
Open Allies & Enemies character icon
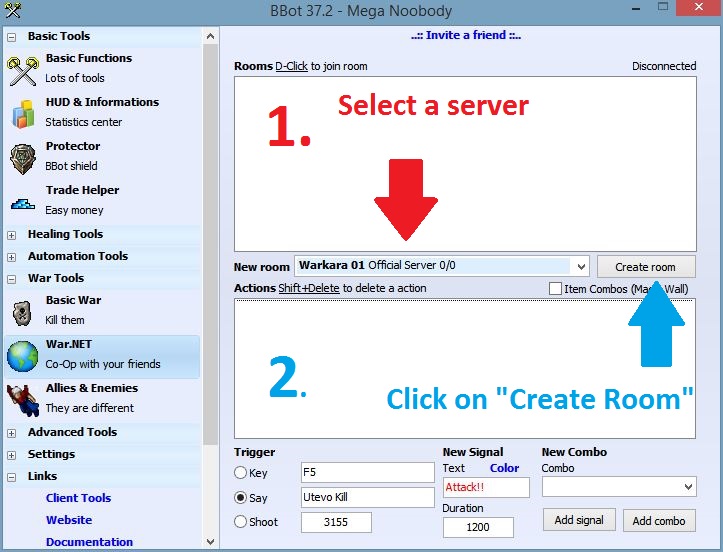[22, 399]
